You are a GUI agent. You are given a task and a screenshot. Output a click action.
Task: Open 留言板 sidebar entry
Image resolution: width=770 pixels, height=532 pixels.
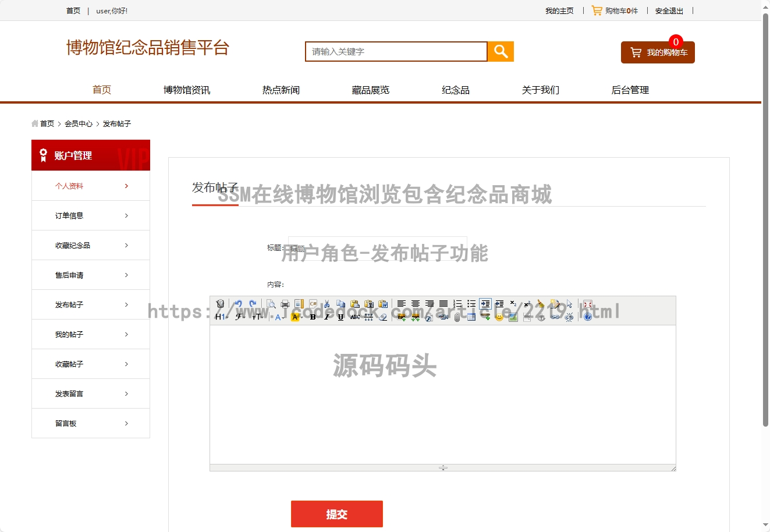click(91, 423)
